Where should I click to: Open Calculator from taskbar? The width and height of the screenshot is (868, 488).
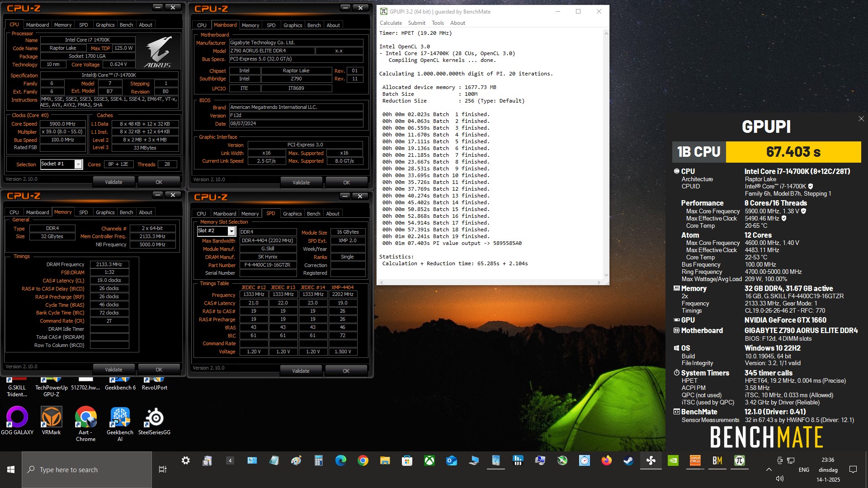click(x=319, y=460)
